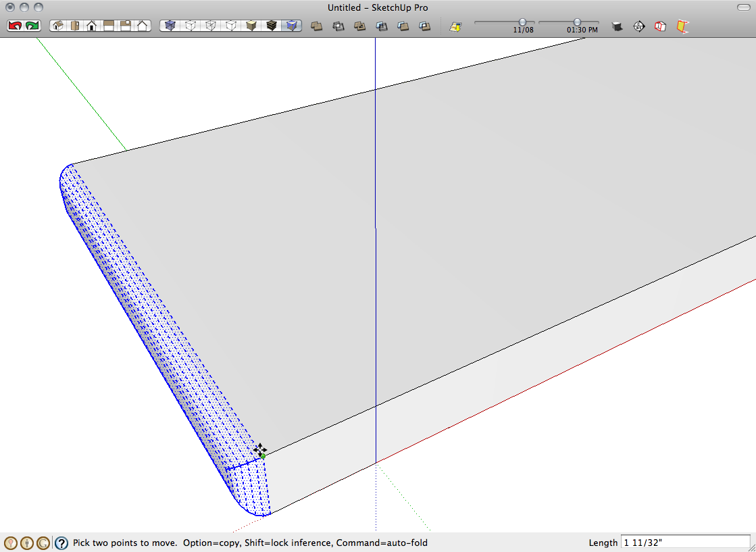Image resolution: width=756 pixels, height=552 pixels.
Task: Click the shadow time slider at 01:30 PM
Action: 577,22
